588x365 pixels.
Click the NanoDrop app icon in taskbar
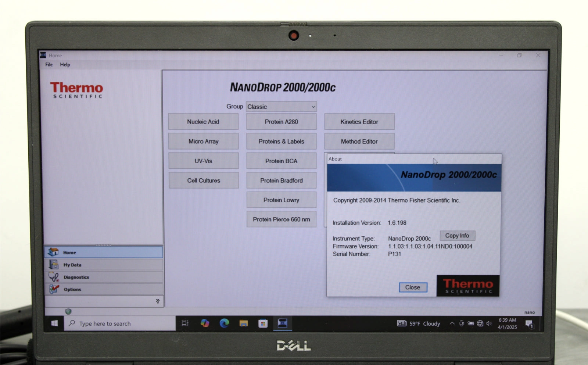click(x=282, y=323)
